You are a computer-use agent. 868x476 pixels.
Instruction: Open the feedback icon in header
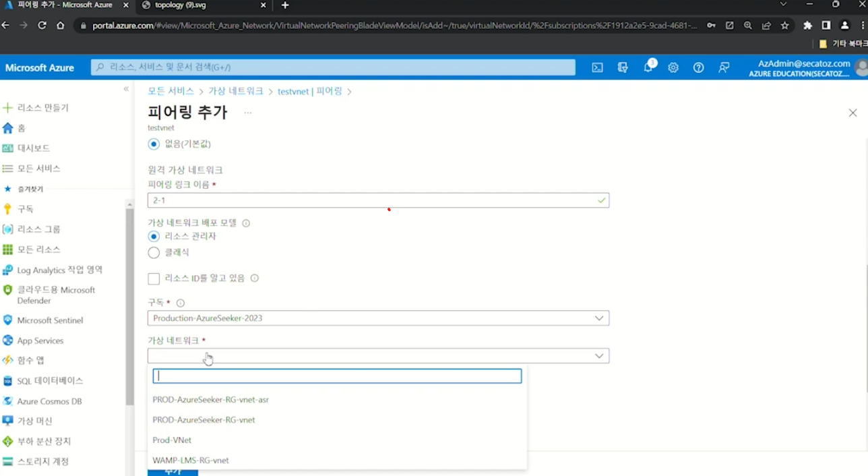tap(724, 67)
